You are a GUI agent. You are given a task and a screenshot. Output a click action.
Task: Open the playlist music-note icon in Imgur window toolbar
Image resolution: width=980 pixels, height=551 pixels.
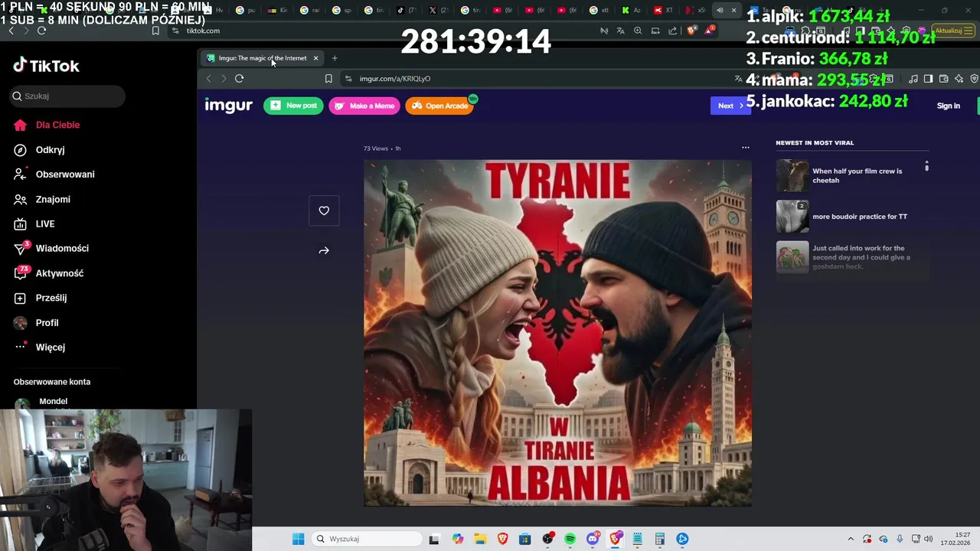[x=913, y=78]
